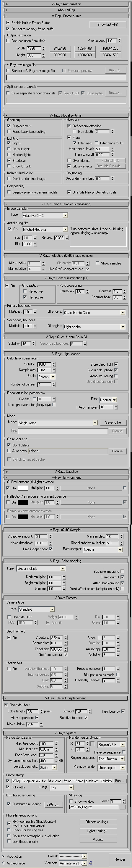This screenshot has height=868, width=132.
Task: Open Camera type dropdown showing Standard
Action: [x=36, y=609]
